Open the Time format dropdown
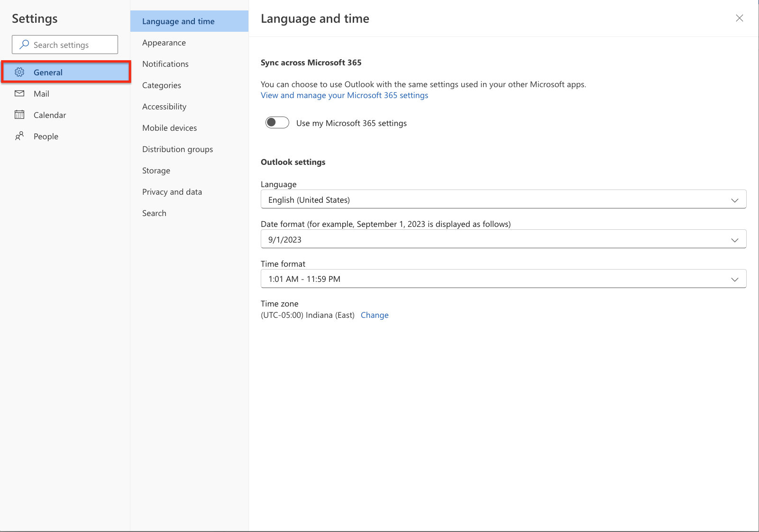Screen dimensions: 759x532 click(503, 279)
